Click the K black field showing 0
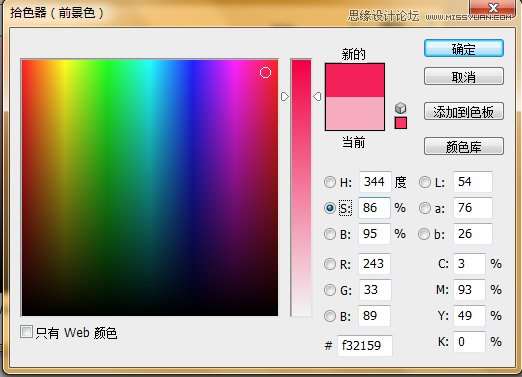The height and width of the screenshot is (377, 522). point(469,342)
